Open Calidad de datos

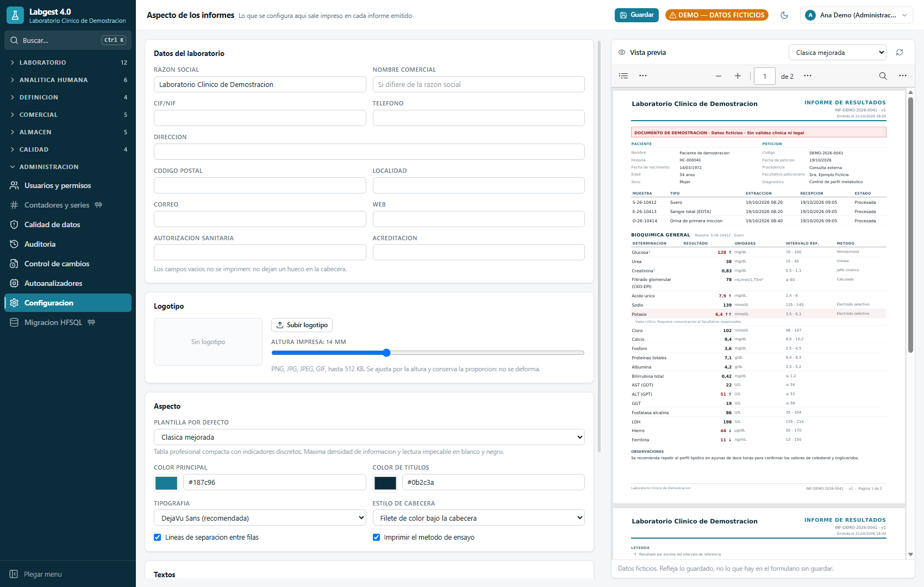tap(68, 224)
